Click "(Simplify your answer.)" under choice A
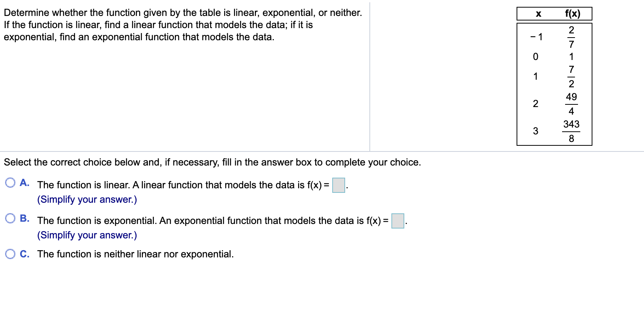Screen dimensions: 644x309 (x=87, y=199)
